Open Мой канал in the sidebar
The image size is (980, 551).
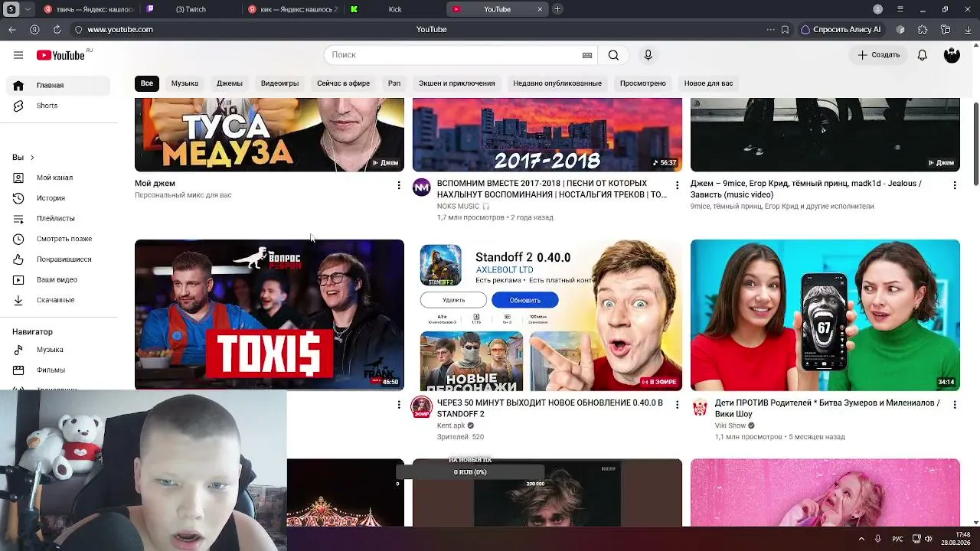coord(54,178)
